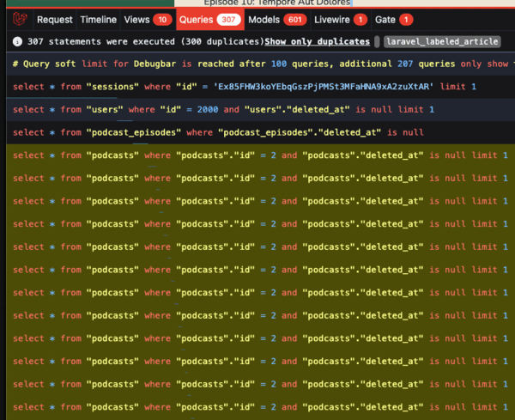Click '307 statements were executed' text
Image resolution: width=515 pixels, height=420 pixels.
pyautogui.click(x=100, y=42)
